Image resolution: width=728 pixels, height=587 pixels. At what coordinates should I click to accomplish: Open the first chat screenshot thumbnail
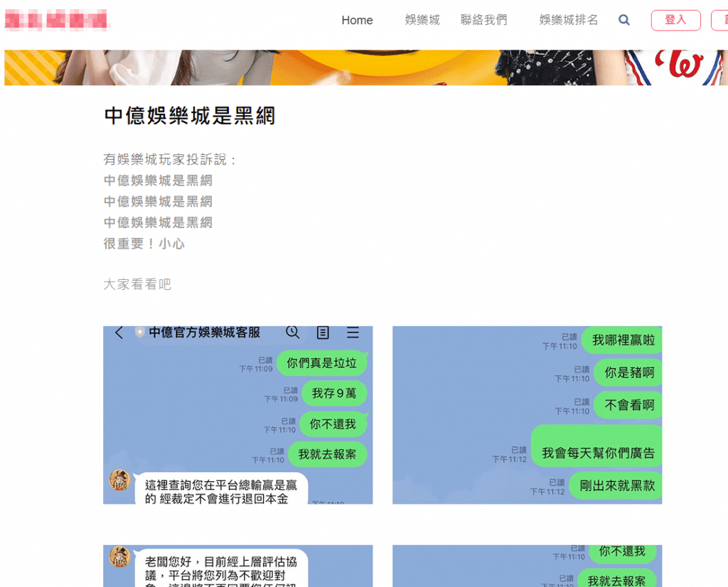coord(237,415)
